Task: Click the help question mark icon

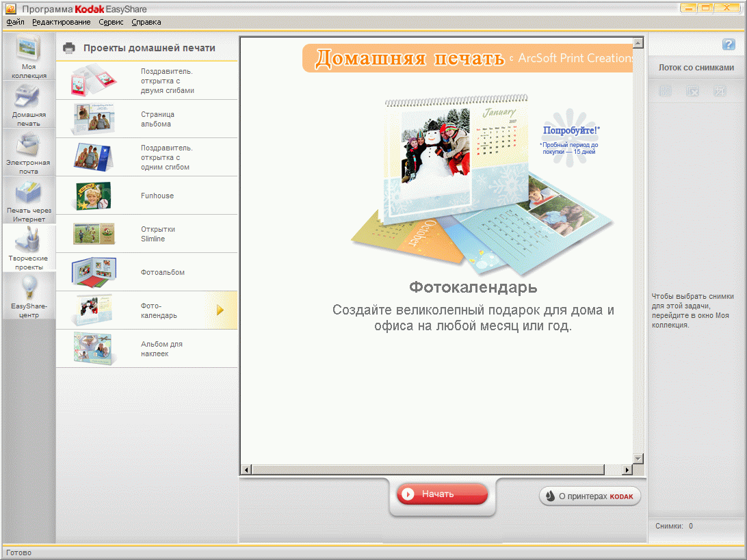Action: pos(729,44)
